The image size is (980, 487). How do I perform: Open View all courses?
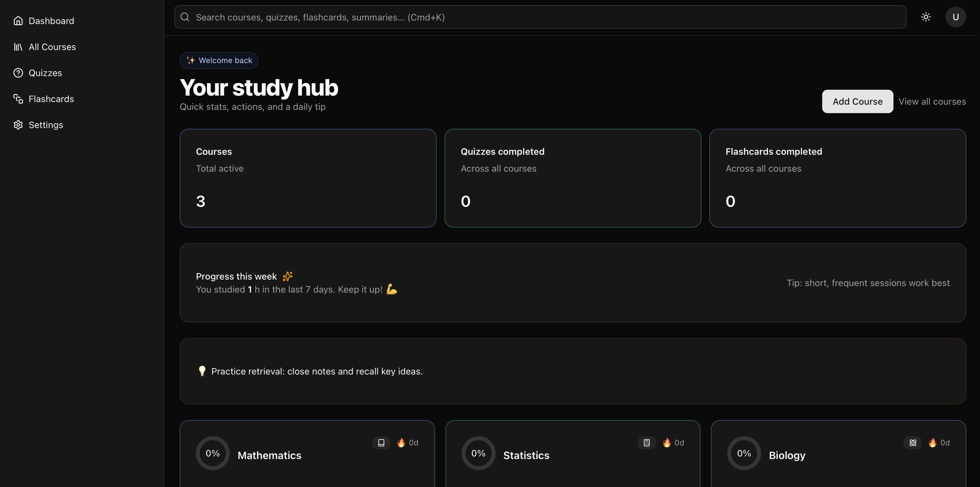point(932,101)
